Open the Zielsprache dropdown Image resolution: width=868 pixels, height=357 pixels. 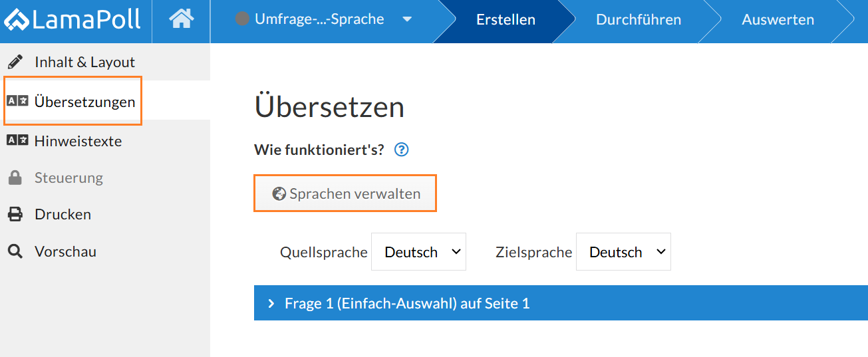(x=623, y=251)
